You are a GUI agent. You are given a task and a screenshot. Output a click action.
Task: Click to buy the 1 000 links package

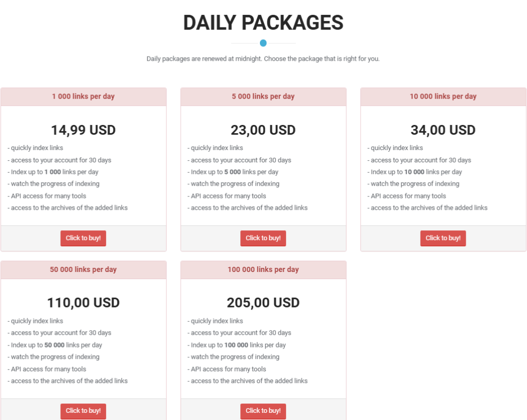click(83, 238)
